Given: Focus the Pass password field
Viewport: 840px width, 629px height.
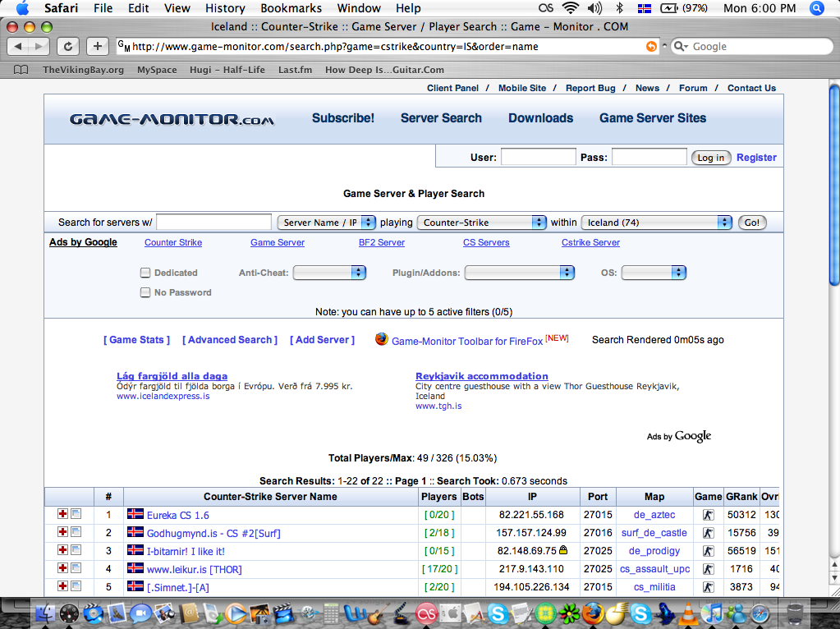Looking at the screenshot, I should click(x=649, y=157).
